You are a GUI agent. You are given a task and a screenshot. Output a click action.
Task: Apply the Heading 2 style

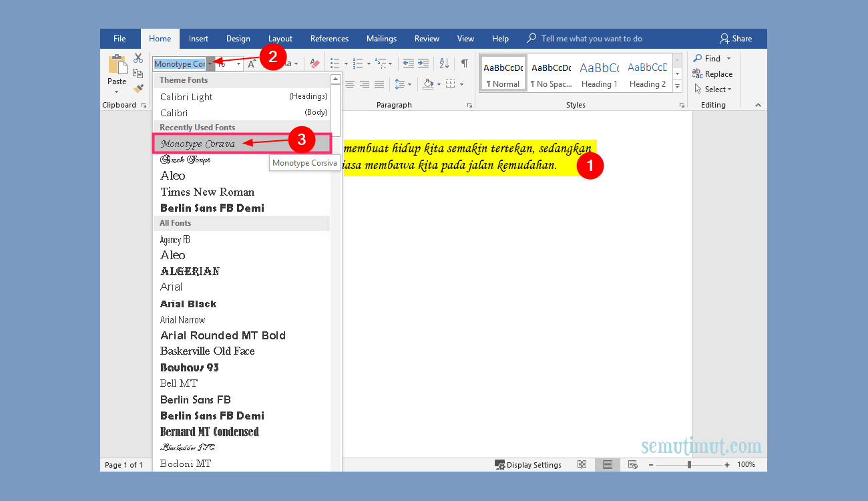tap(647, 73)
